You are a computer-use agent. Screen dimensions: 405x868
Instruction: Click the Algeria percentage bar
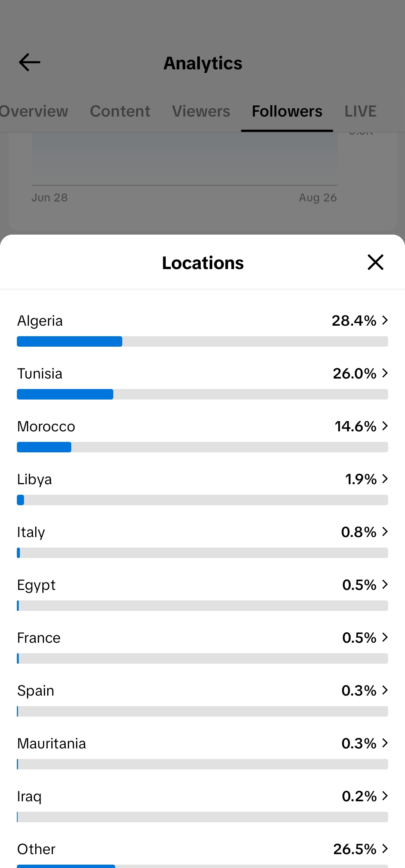click(202, 341)
